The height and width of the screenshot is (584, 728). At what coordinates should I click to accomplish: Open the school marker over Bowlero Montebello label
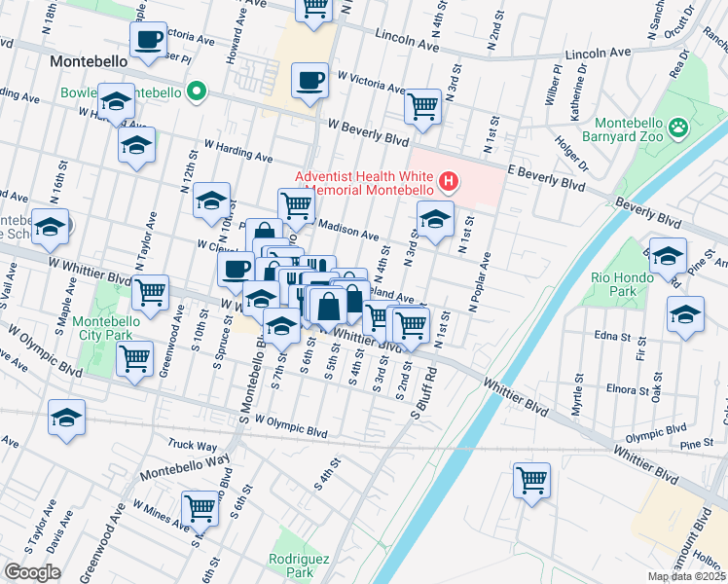click(116, 102)
